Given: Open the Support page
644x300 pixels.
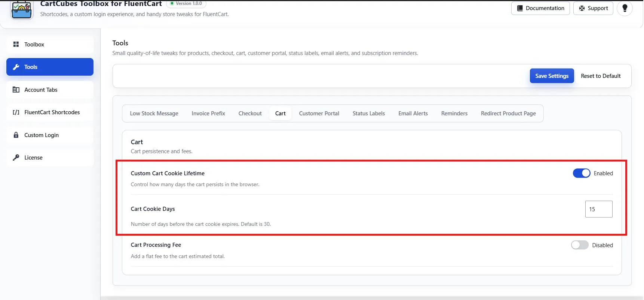Looking at the screenshot, I should [x=593, y=8].
